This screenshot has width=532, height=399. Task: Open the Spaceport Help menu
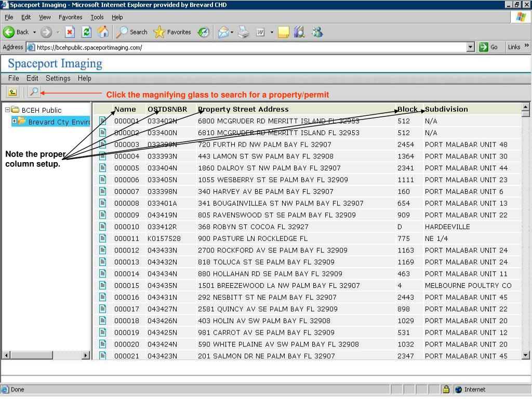point(85,78)
